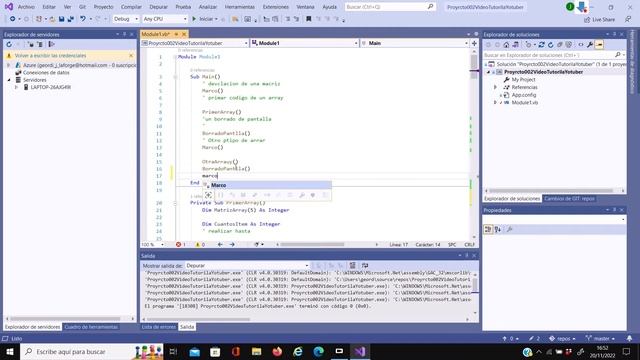This screenshot has height=360, width=640.
Task: Close the credentials warning bar
Action: point(131,55)
